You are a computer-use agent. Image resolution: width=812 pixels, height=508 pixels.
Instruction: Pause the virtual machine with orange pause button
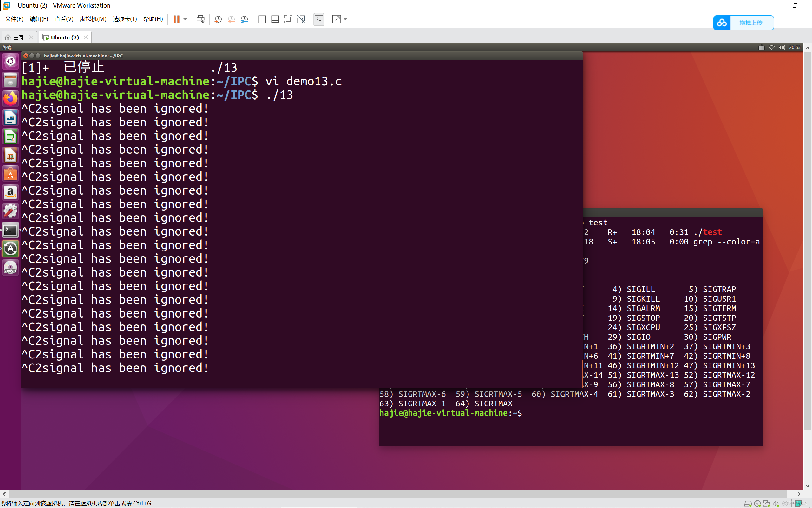[x=176, y=19]
